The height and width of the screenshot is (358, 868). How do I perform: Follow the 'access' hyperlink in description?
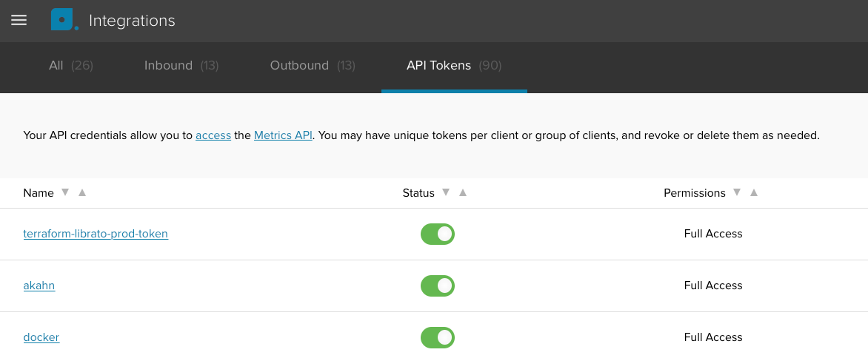tap(213, 135)
